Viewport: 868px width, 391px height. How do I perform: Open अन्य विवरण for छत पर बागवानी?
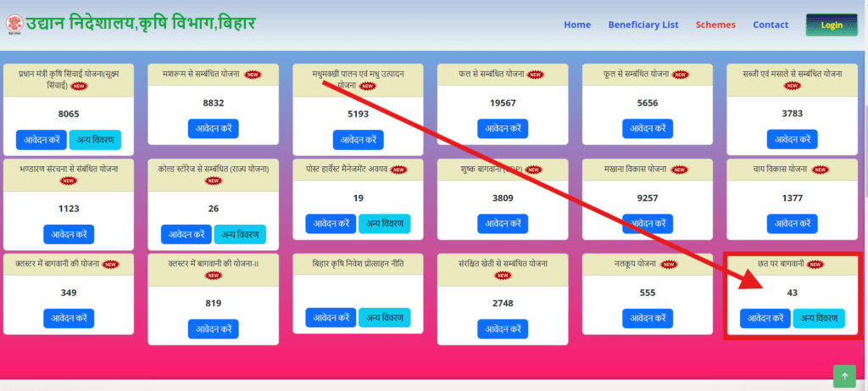pyautogui.click(x=819, y=318)
